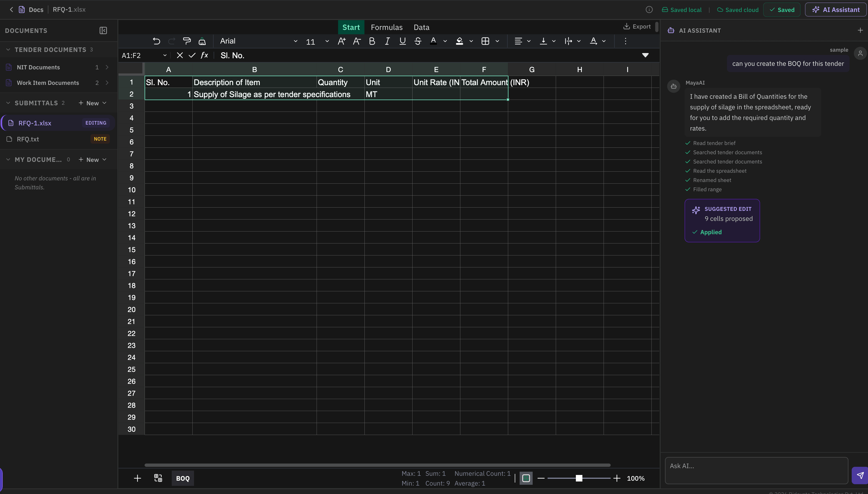Viewport: 868px width, 494px height.
Task: Open the font size 11 dropdown
Action: [x=317, y=41]
